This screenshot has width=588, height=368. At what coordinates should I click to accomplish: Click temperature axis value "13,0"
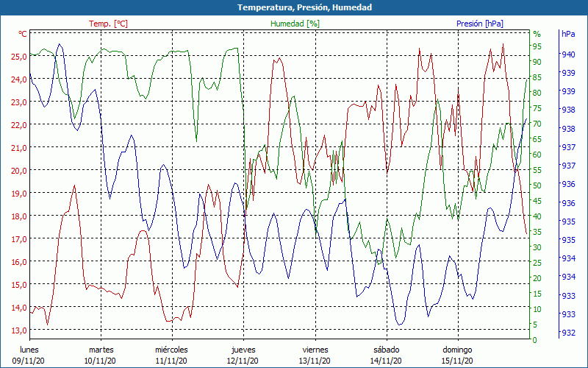click(x=19, y=330)
